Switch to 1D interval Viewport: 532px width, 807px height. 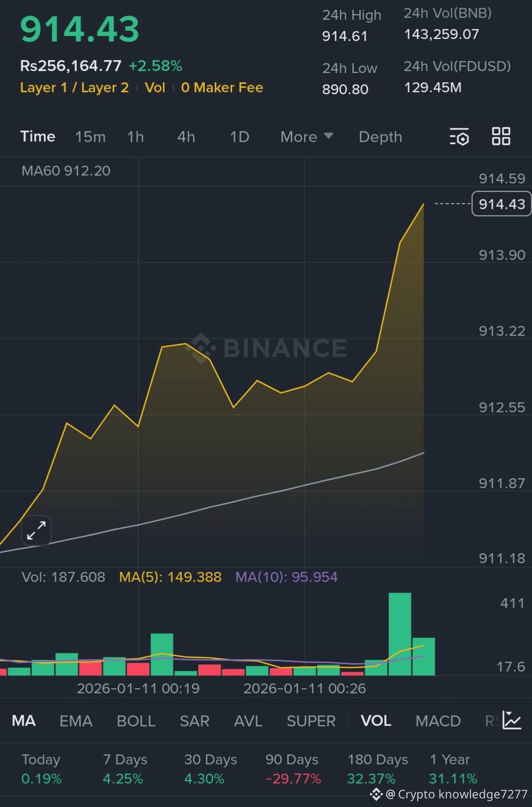point(239,136)
